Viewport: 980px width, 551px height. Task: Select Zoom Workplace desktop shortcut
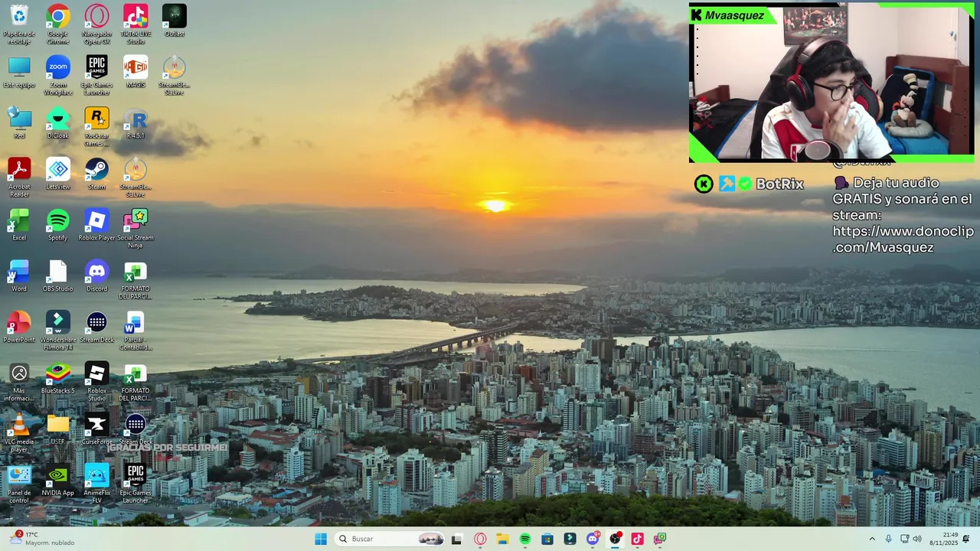[58, 76]
